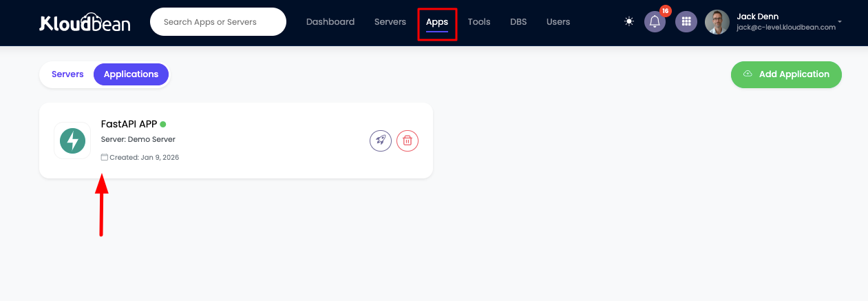Expand the user account dropdown arrow
The image size is (868, 301).
point(840,22)
